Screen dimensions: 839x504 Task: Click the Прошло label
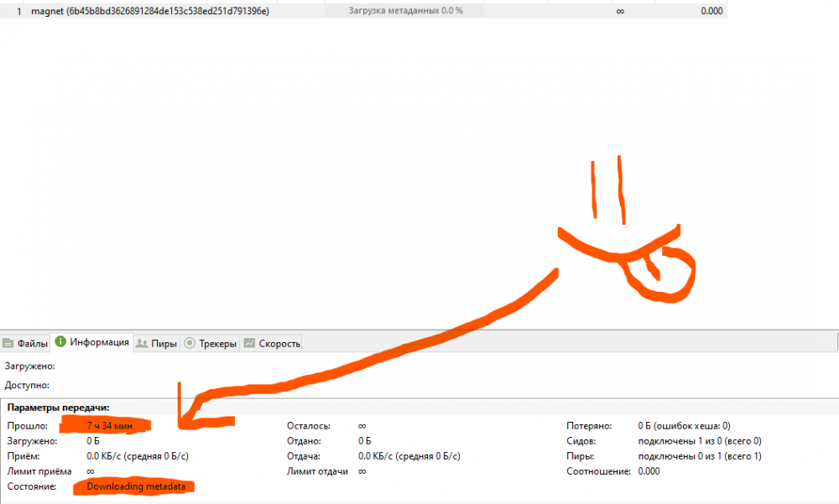pos(28,426)
